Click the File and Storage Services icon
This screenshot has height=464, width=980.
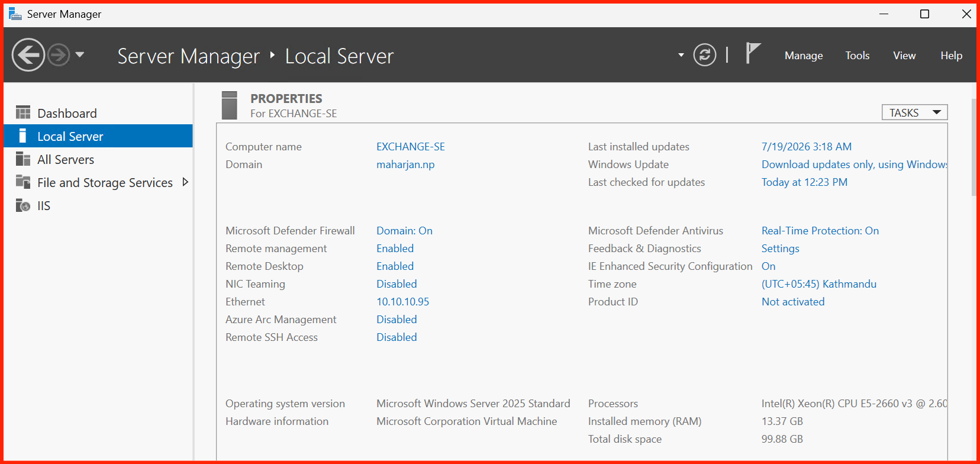23,182
